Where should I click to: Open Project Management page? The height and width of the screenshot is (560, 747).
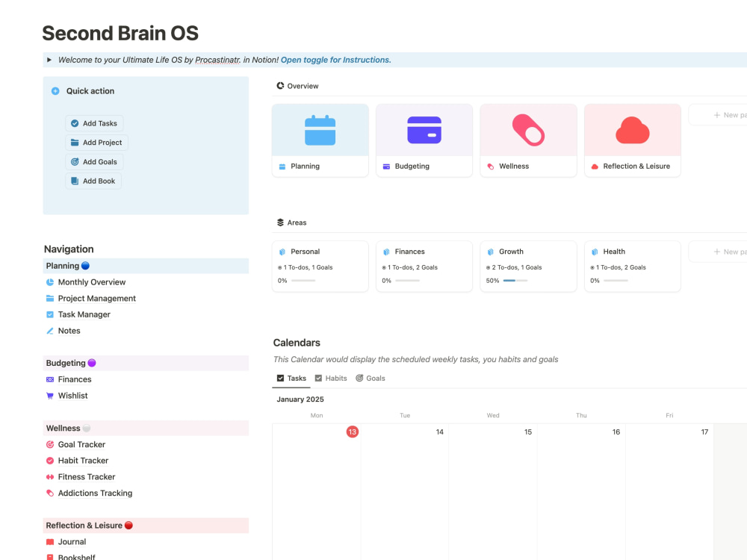96,299
